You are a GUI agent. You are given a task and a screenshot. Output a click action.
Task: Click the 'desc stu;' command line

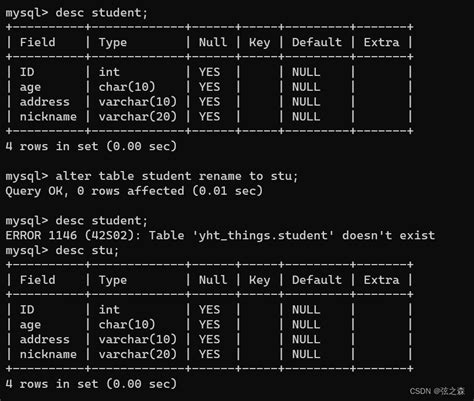pos(62,250)
